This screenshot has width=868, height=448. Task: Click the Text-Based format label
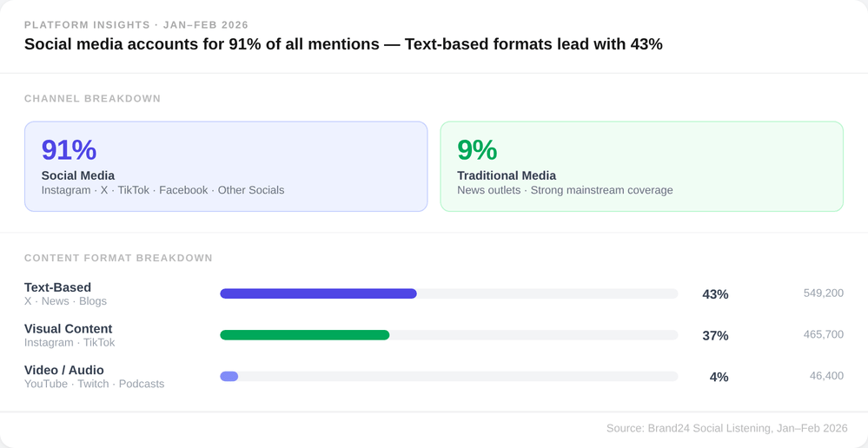coord(57,287)
